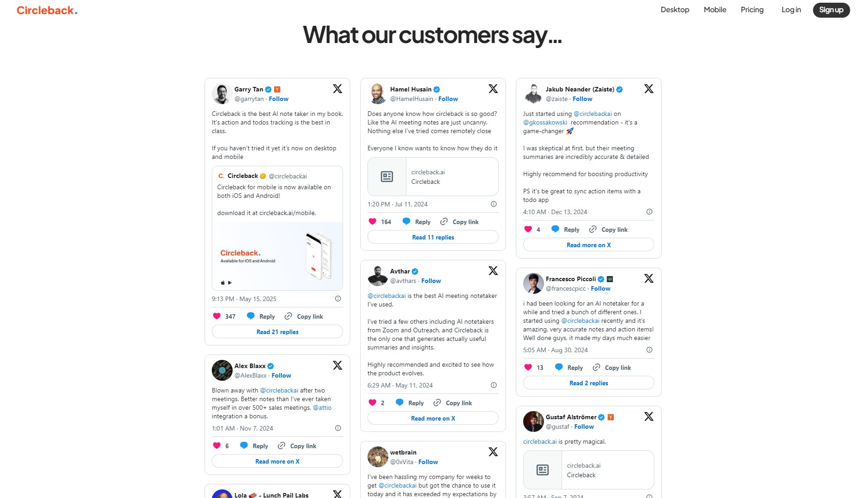Go to the Pricing page
868x498 pixels.
(752, 10)
